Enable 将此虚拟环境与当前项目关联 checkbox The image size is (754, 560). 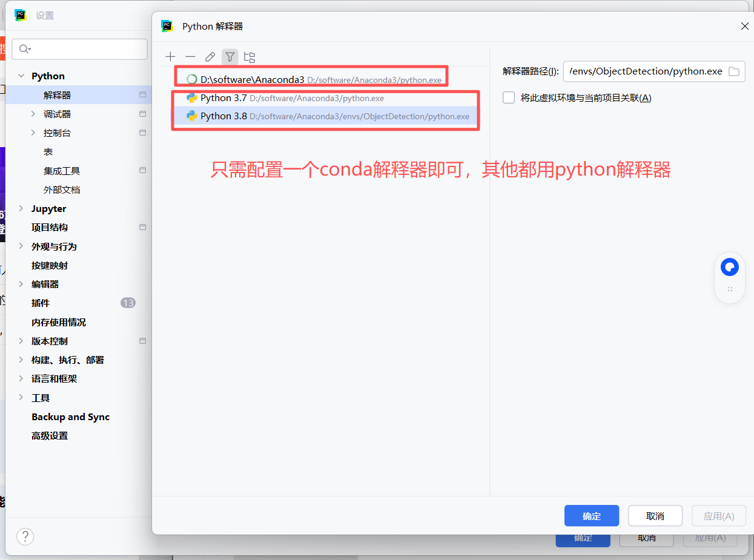(509, 97)
